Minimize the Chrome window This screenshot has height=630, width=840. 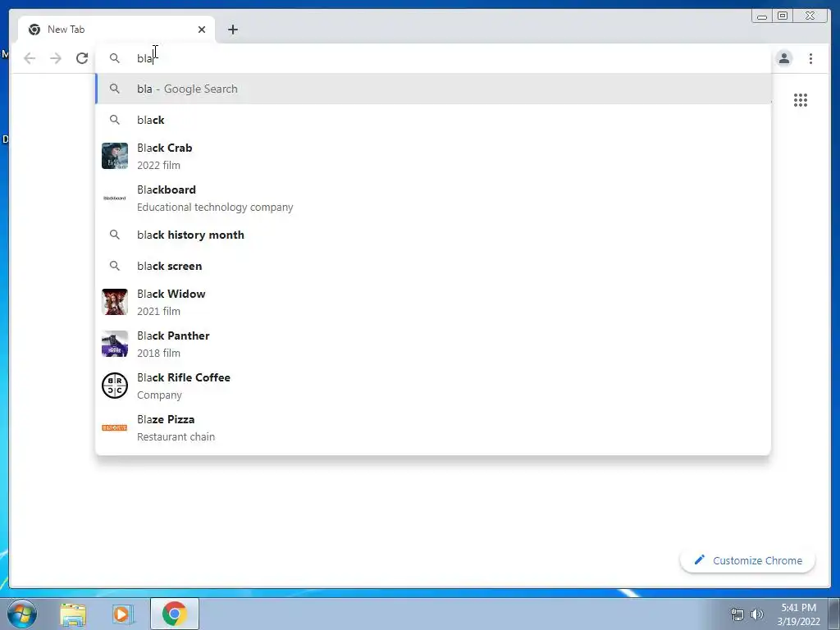[x=762, y=16]
